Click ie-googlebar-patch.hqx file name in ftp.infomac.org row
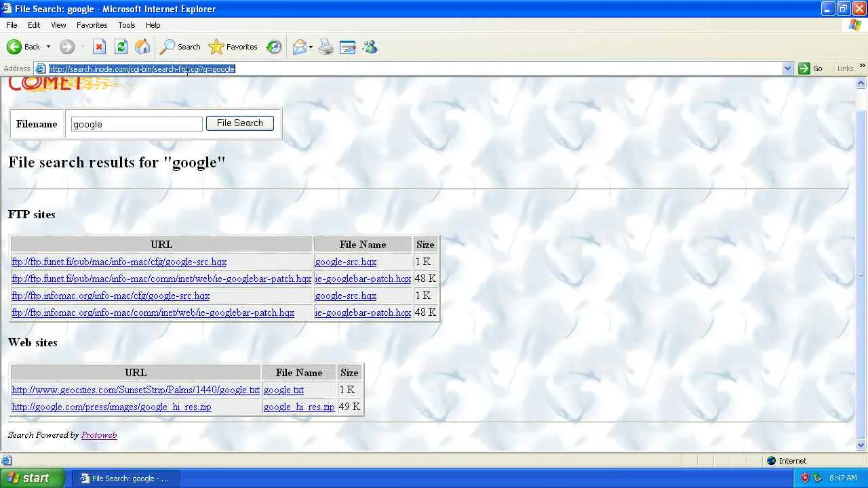The width and height of the screenshot is (868, 488). (x=363, y=312)
